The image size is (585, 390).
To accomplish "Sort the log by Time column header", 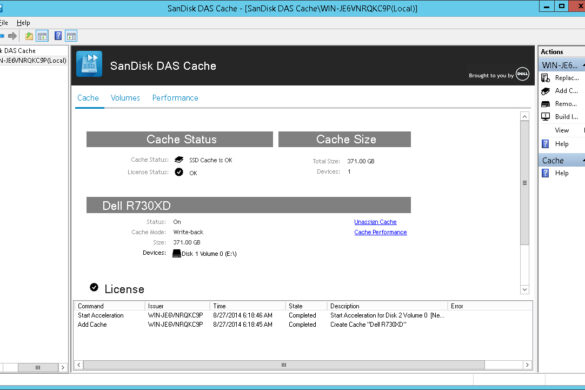I will pyautogui.click(x=247, y=306).
